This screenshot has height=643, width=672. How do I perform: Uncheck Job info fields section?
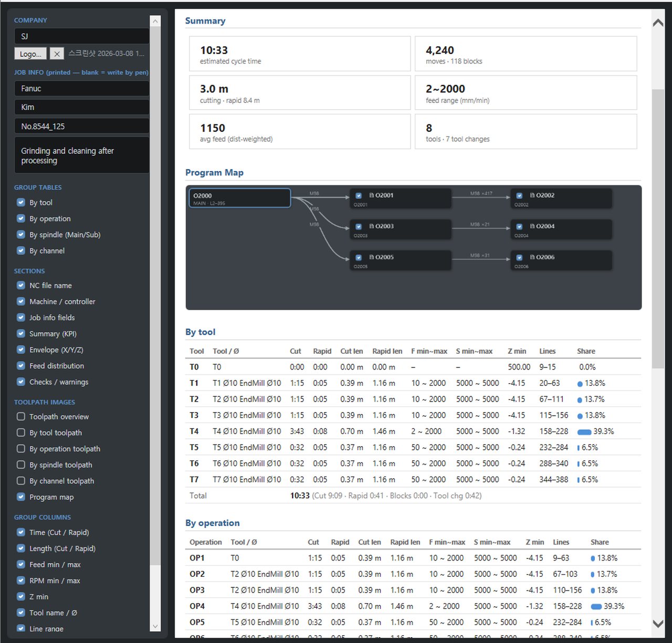point(21,317)
